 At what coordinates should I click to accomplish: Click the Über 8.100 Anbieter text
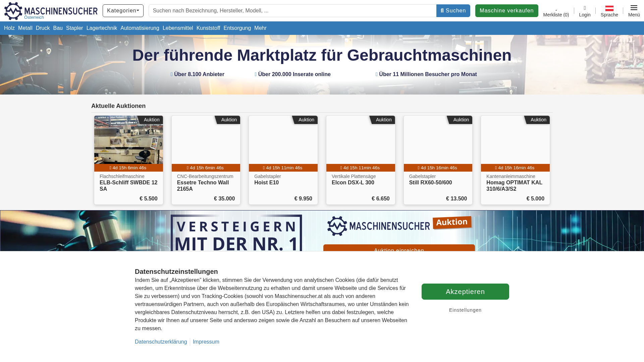point(199,74)
